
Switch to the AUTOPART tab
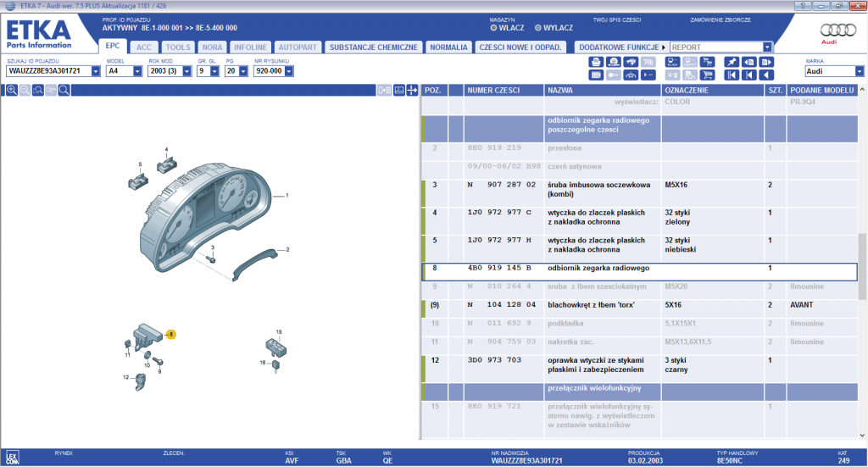pyautogui.click(x=298, y=47)
